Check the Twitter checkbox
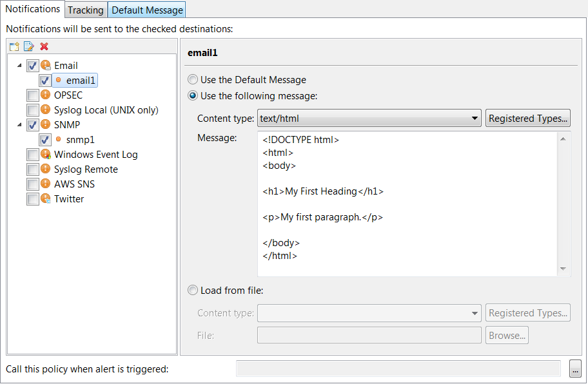 (x=33, y=199)
